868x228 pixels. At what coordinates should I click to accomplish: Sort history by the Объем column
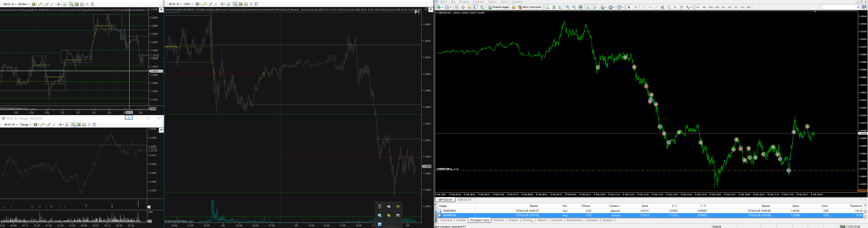[580, 206]
